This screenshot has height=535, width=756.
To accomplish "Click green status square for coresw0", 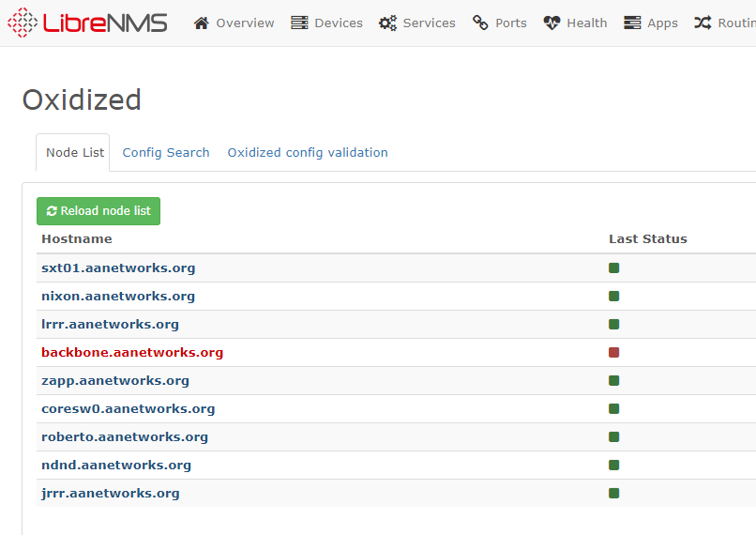I will click(613, 408).
